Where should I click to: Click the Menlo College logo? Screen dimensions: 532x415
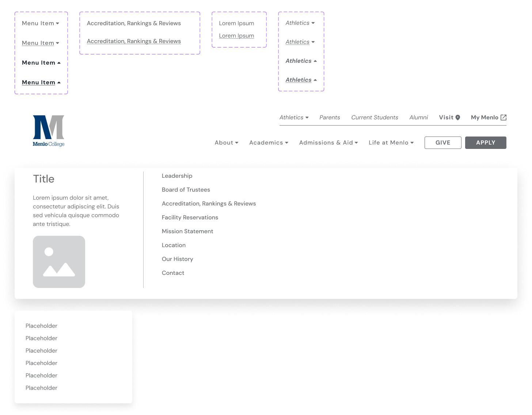click(x=49, y=131)
